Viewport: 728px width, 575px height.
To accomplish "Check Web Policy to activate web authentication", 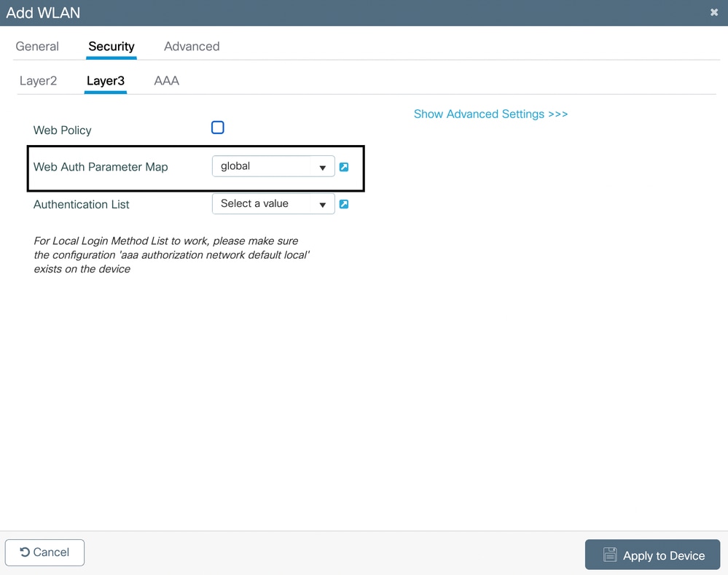I will (x=217, y=127).
